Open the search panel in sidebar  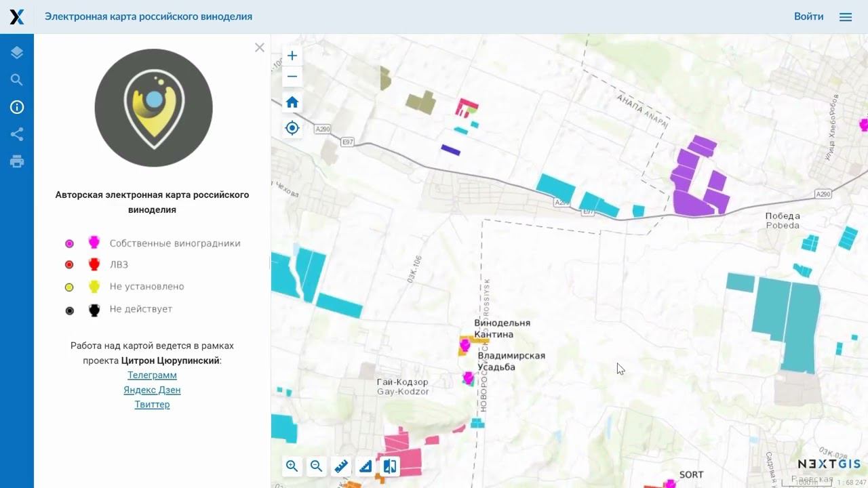pyautogui.click(x=17, y=80)
